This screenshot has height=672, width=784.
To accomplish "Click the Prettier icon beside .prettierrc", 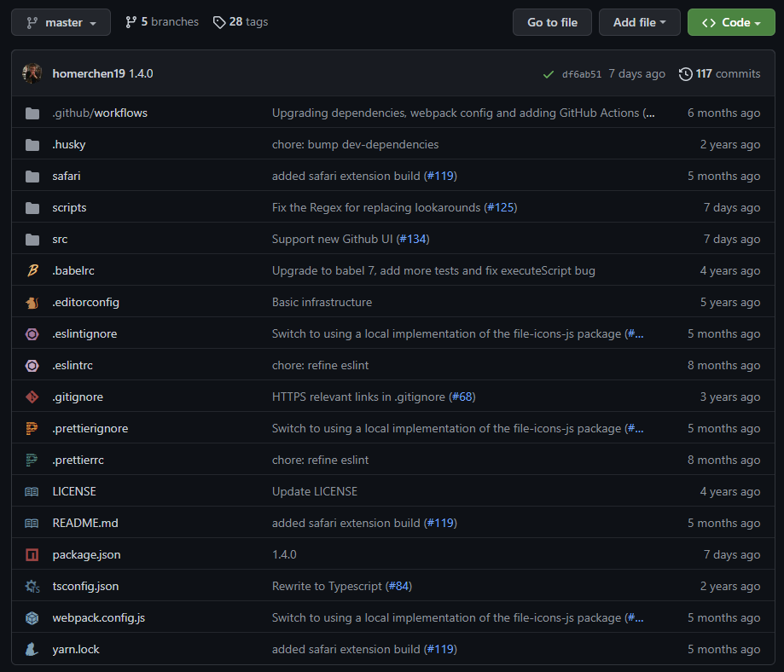I will pos(32,460).
